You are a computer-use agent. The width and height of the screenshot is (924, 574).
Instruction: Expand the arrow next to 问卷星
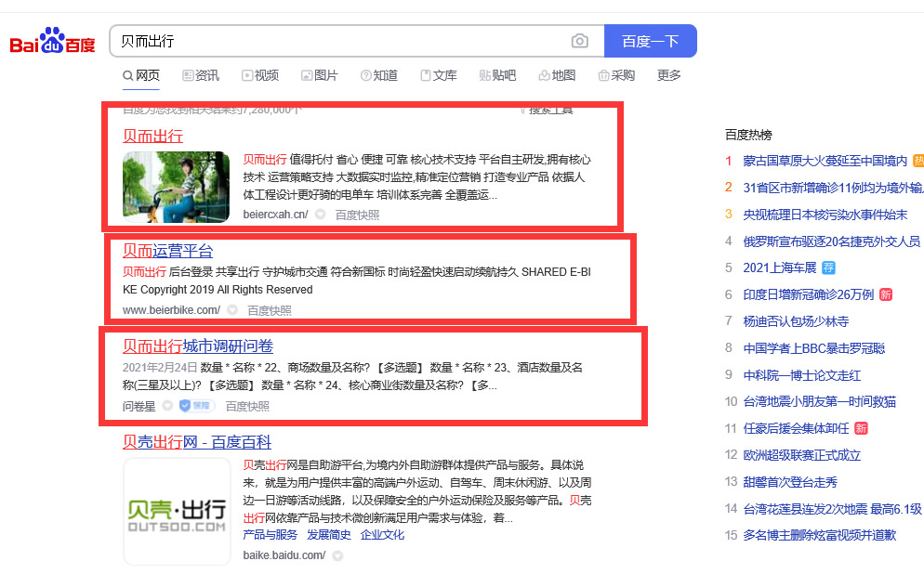coord(167,406)
